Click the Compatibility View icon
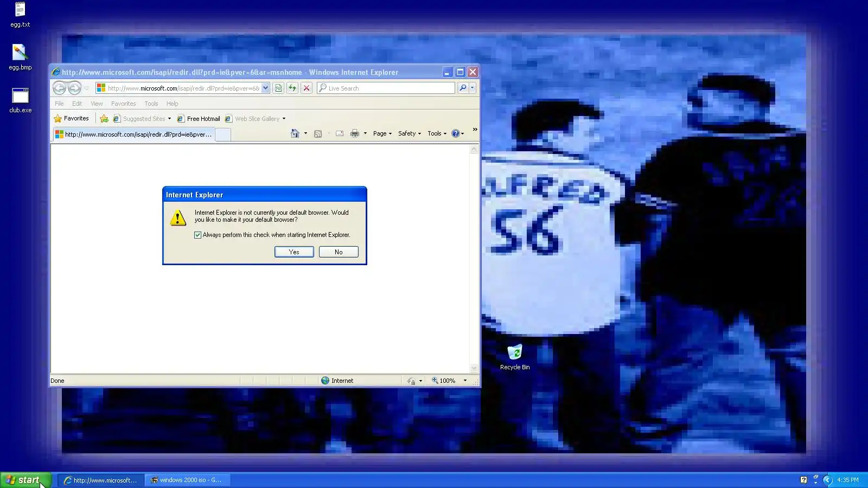The image size is (868, 488). coord(278,88)
